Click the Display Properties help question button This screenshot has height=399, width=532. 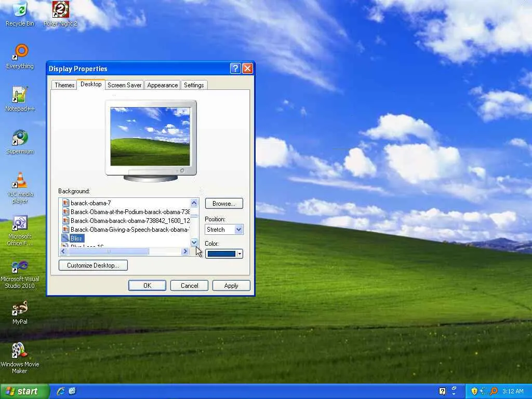point(235,69)
